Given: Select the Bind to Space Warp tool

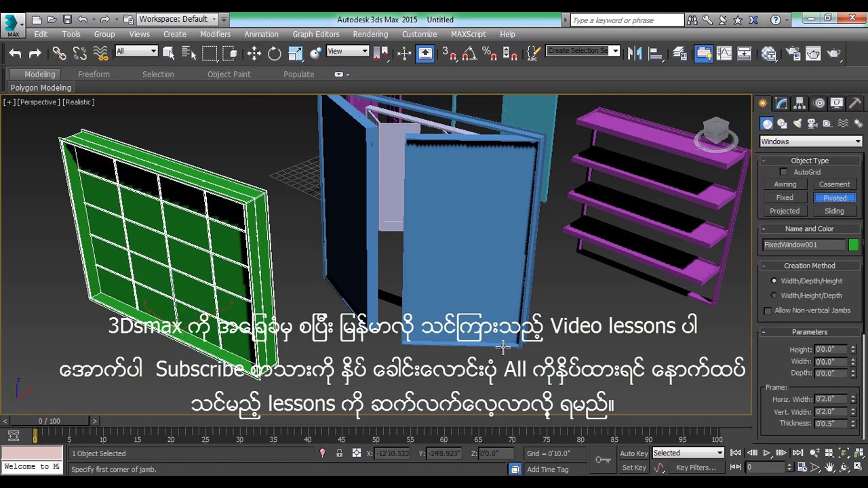Looking at the screenshot, I should coord(100,54).
